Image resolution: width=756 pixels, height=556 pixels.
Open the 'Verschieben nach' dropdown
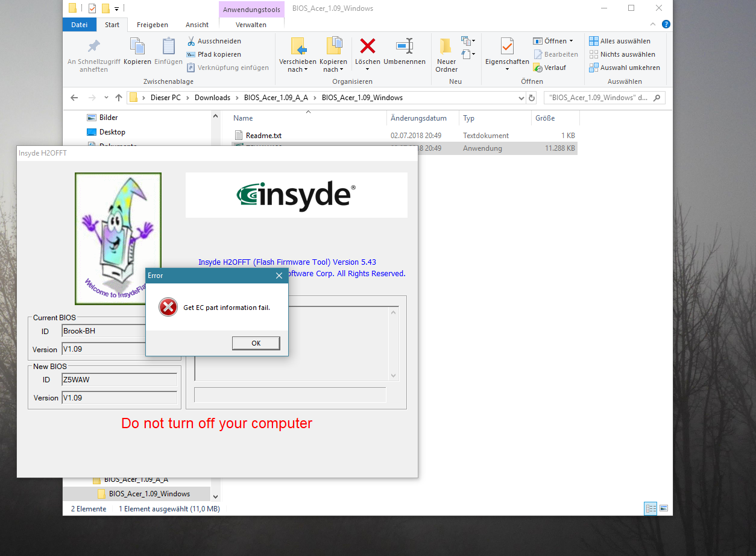[298, 65]
